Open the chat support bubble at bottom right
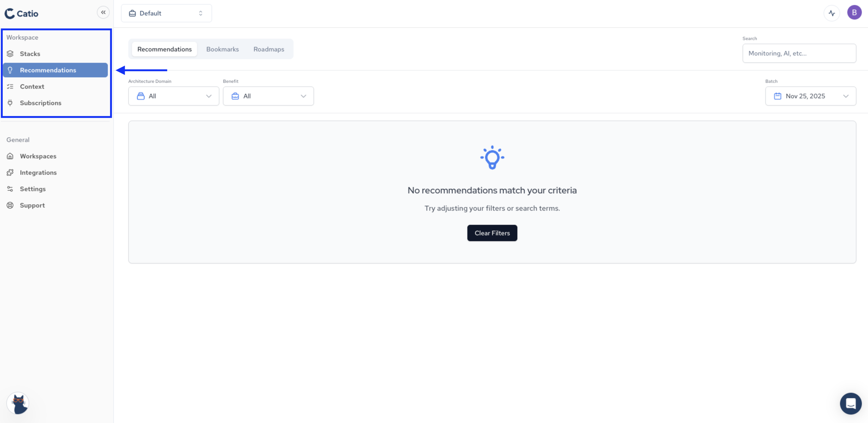The image size is (868, 423). pos(851,403)
